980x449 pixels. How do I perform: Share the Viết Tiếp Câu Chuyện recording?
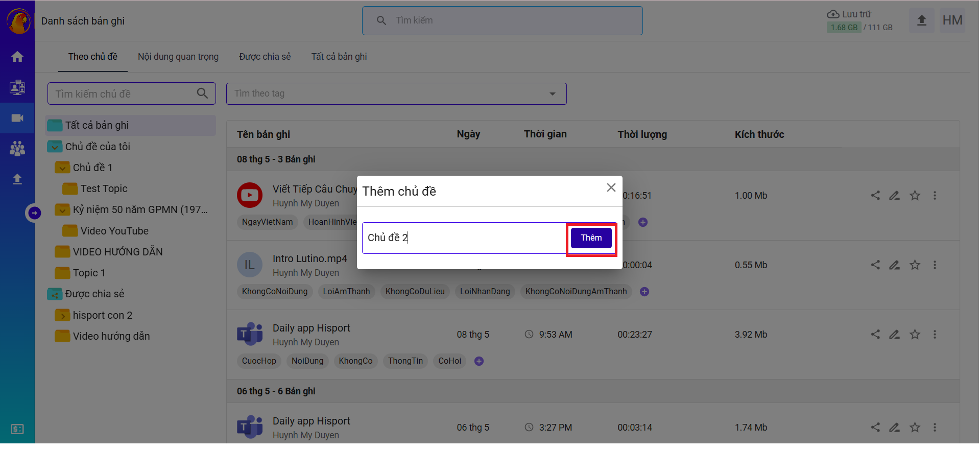click(875, 196)
